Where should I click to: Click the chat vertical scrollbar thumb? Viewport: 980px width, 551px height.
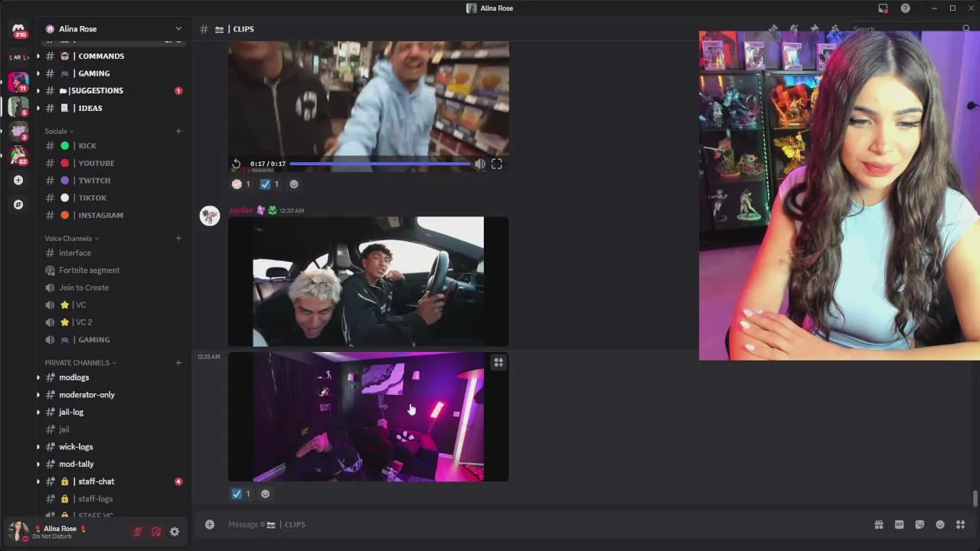click(x=975, y=498)
